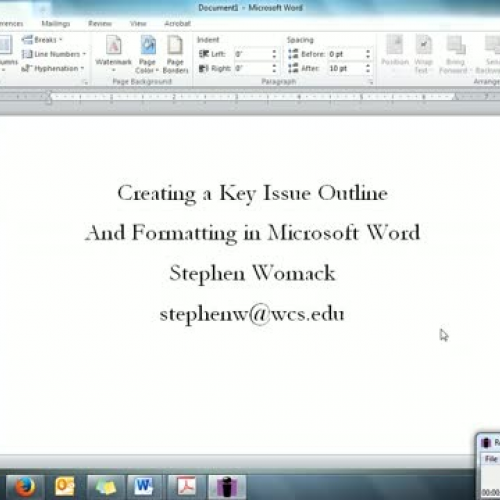Click the name 'Stephen Womack'
Screen dimensions: 500x500
252,273
